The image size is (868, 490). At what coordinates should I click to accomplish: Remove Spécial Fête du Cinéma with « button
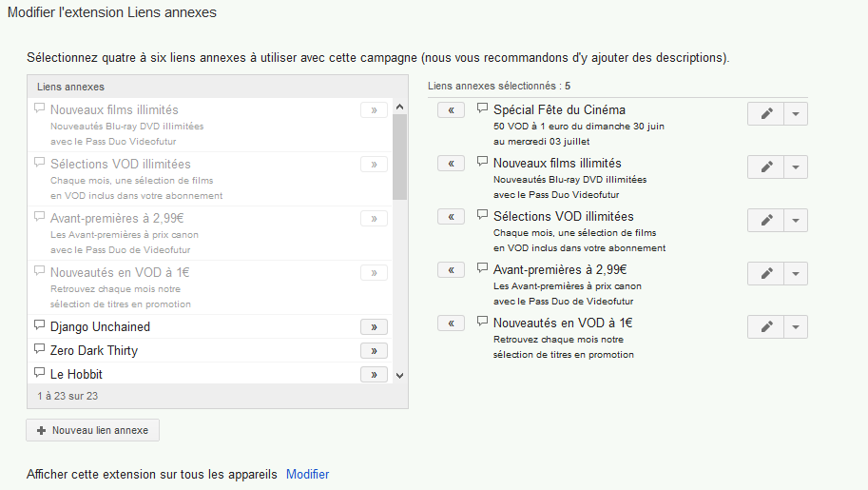(x=452, y=109)
